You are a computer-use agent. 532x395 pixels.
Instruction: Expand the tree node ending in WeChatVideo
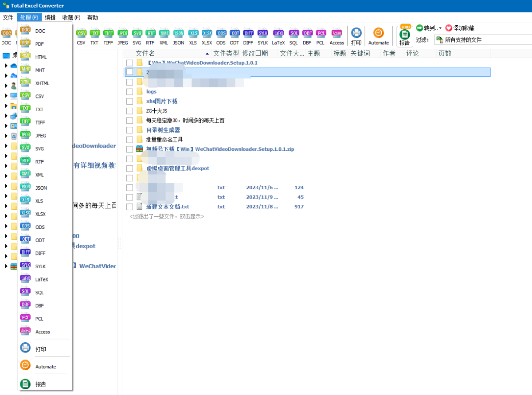click(6, 266)
